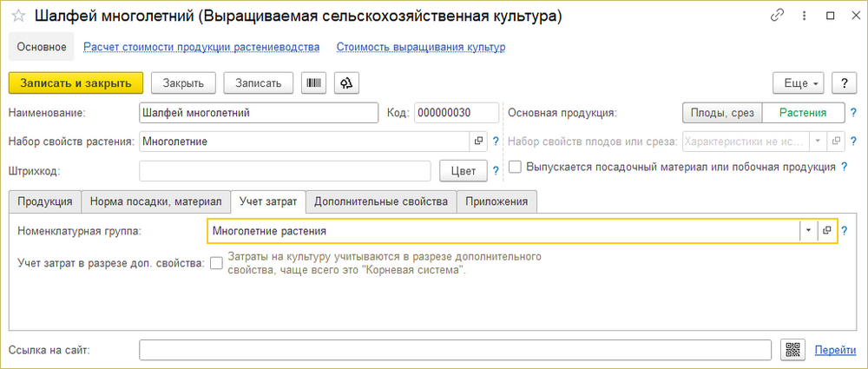Screen dimensions: 868x369
Task: Click the Перейти link
Action: click(835, 350)
